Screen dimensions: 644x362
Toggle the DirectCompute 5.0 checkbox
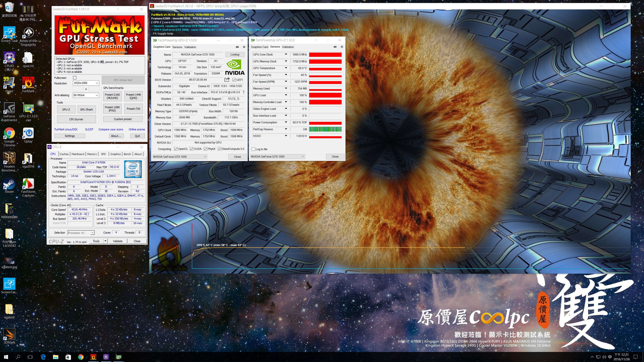click(x=219, y=149)
